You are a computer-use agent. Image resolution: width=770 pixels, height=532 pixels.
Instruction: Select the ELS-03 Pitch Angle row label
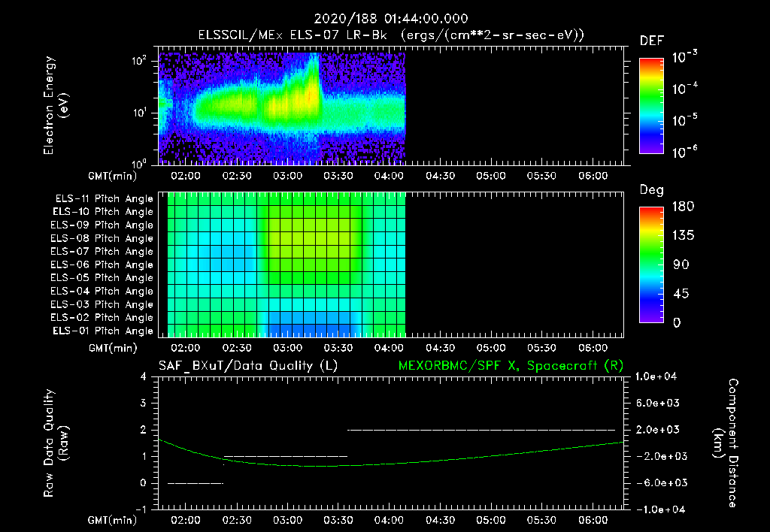pos(102,304)
